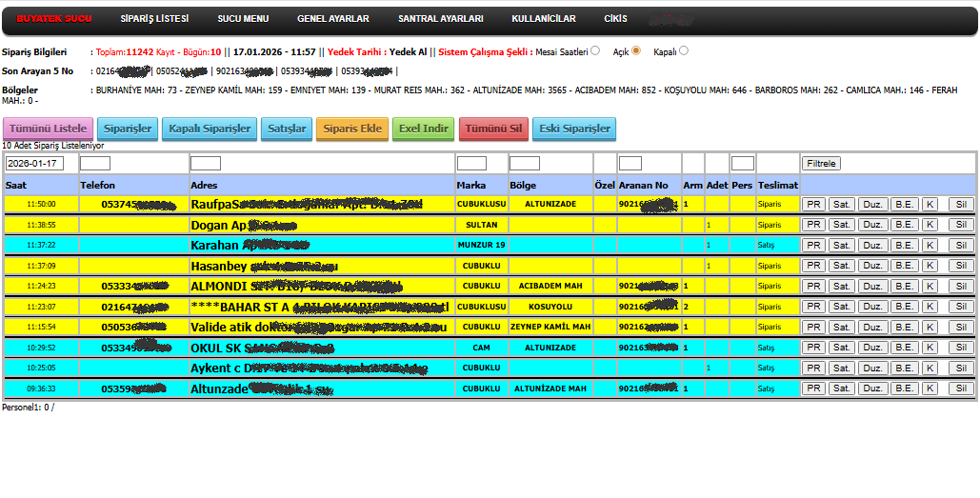Open the KULLANICILAR menu
Image resolution: width=980 pixels, height=498 pixels.
click(x=543, y=19)
